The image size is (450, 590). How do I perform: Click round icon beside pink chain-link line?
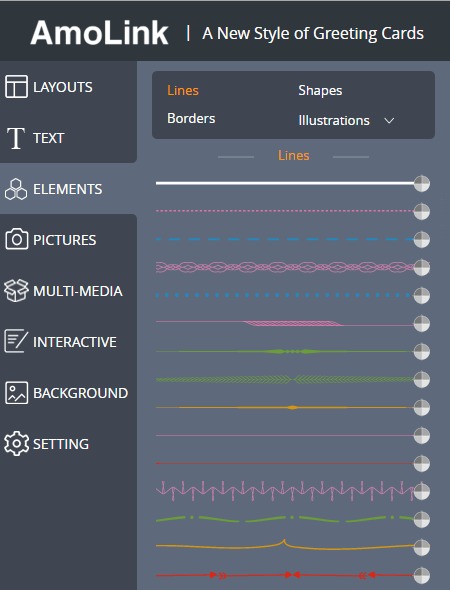(421, 268)
